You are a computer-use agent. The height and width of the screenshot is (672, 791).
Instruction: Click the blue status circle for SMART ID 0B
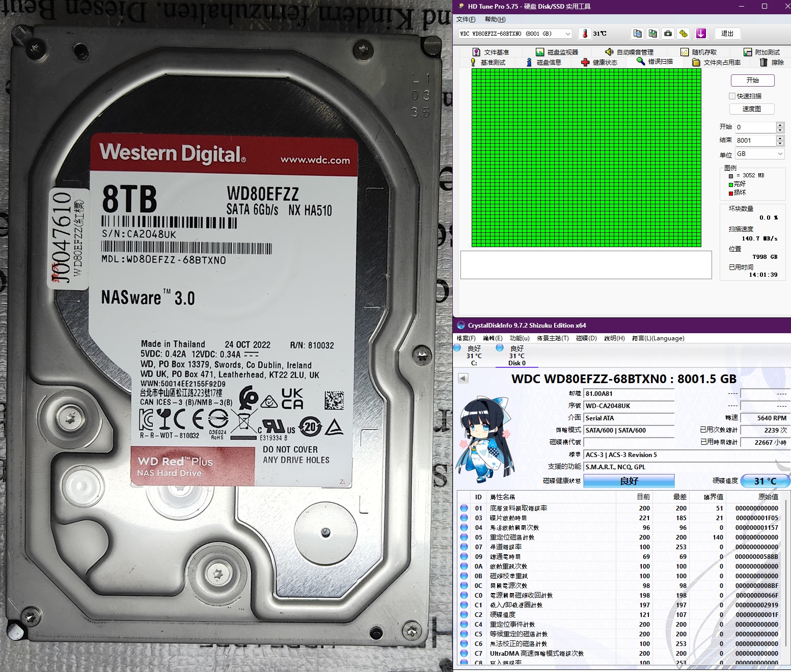464,576
